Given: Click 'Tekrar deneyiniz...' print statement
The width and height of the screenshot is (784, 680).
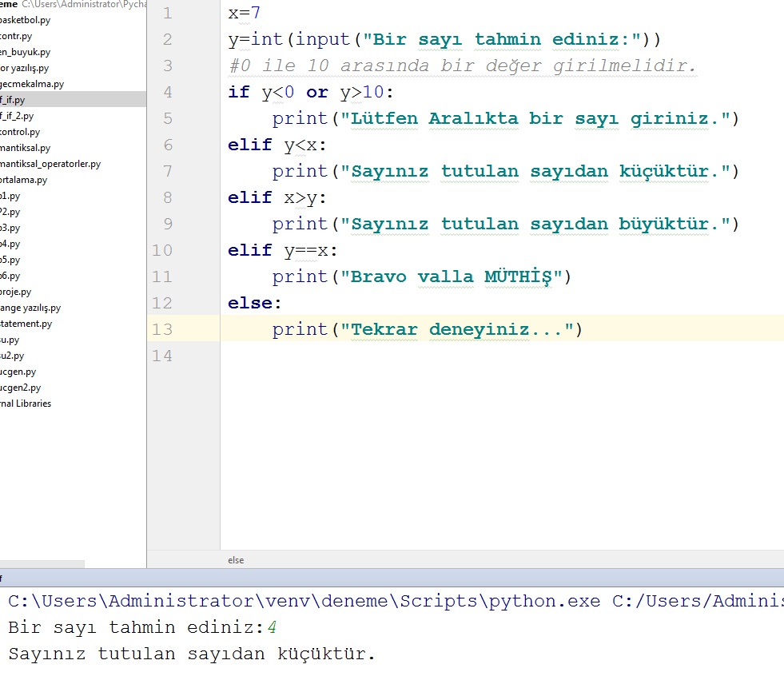Looking at the screenshot, I should click(x=428, y=329).
